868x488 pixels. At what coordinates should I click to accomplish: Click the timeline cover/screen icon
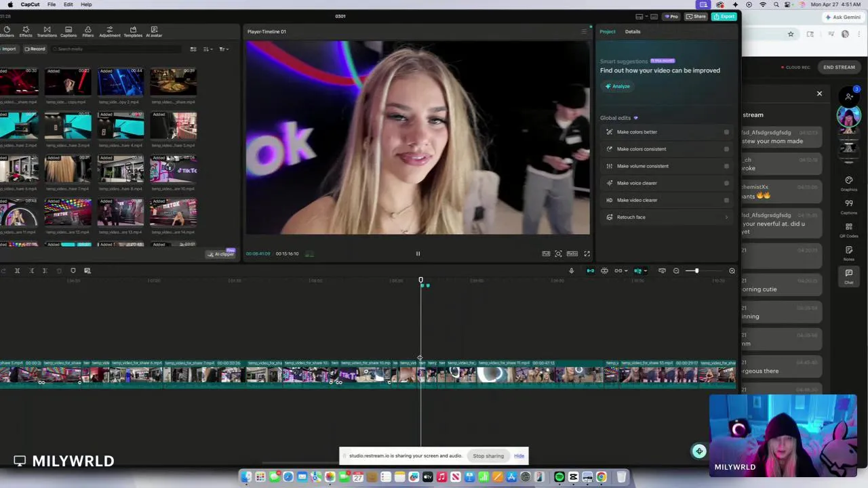[662, 270]
